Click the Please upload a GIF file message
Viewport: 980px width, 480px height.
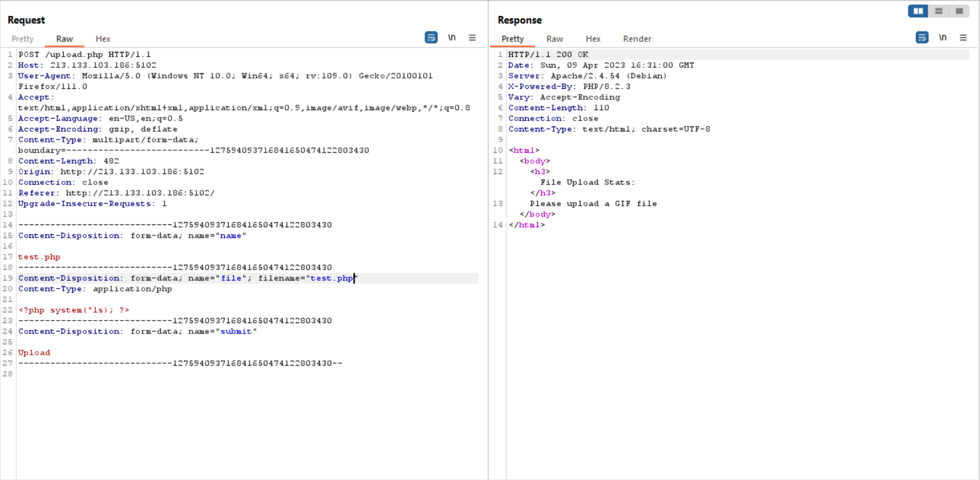[x=593, y=204]
